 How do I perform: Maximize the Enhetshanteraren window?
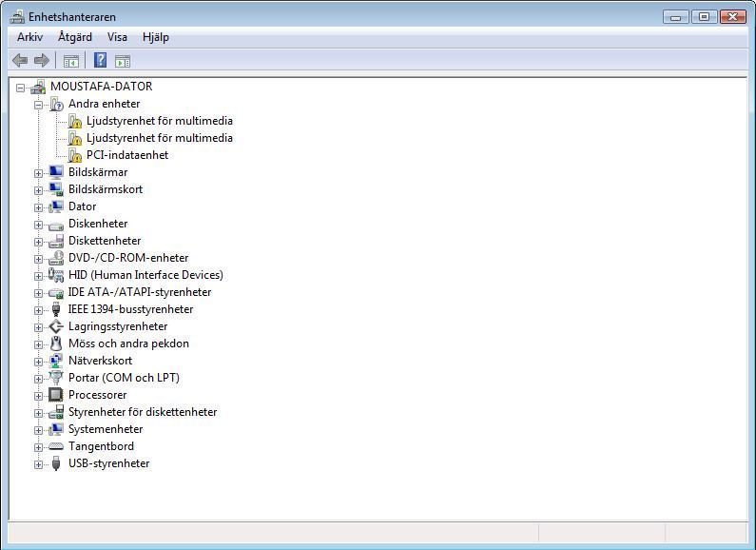click(x=704, y=17)
